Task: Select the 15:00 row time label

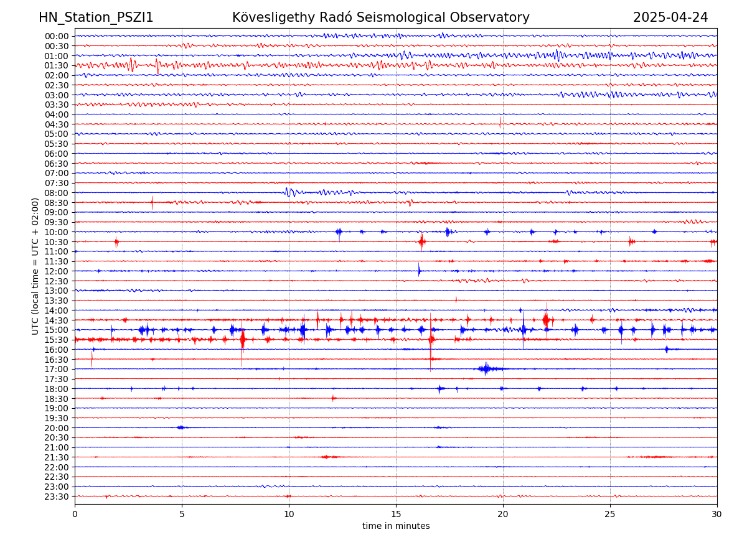Action: (57, 330)
